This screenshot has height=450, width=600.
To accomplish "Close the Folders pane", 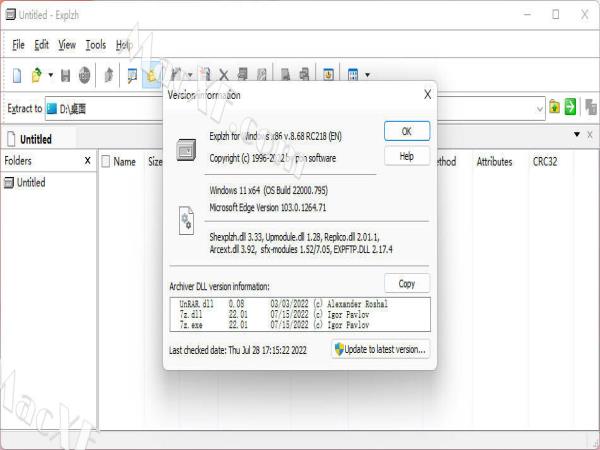I will point(88,161).
